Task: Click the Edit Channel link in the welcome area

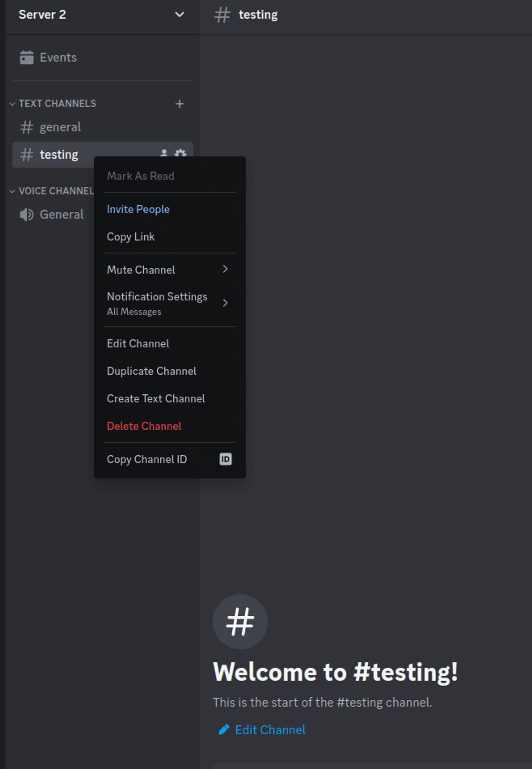Action: pos(270,729)
